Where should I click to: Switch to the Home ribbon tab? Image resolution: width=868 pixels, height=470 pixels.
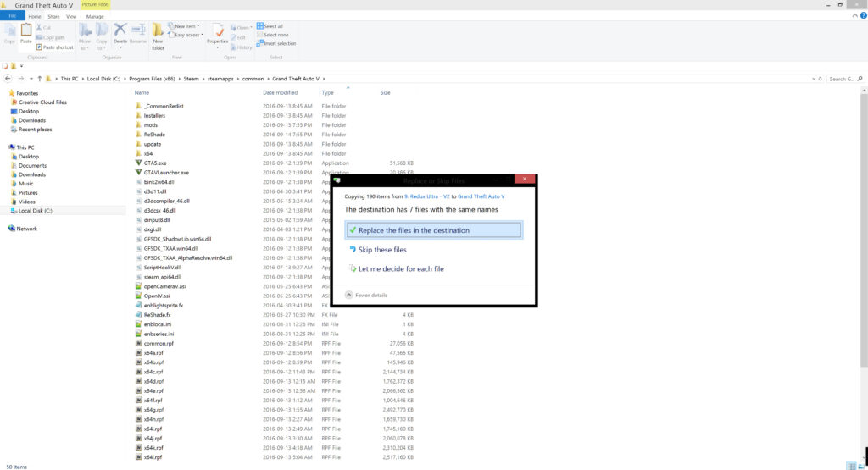tap(34, 17)
